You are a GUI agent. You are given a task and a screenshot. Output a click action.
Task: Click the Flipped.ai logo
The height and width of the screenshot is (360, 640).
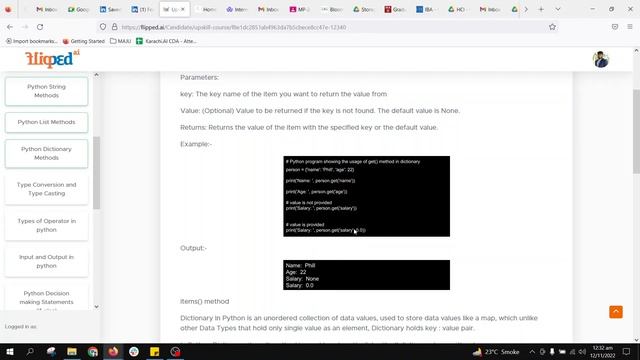(x=52, y=59)
